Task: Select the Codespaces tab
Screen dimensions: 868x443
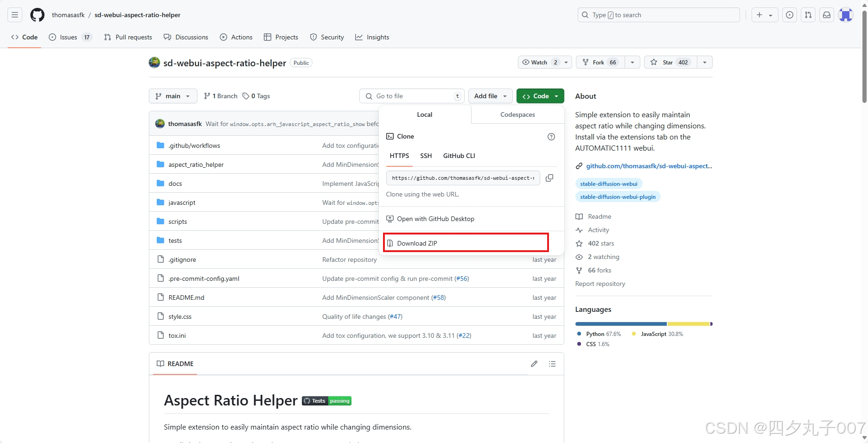Action: 518,114
